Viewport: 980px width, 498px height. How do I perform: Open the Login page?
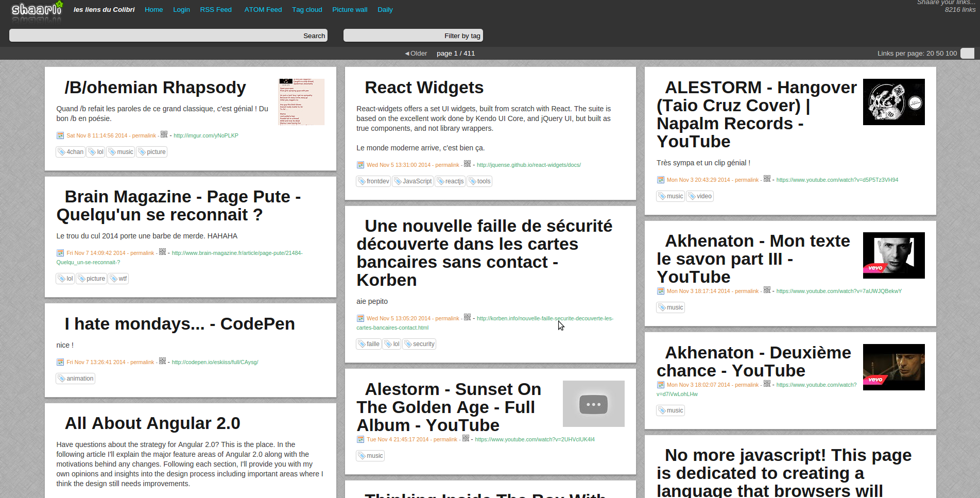(181, 9)
